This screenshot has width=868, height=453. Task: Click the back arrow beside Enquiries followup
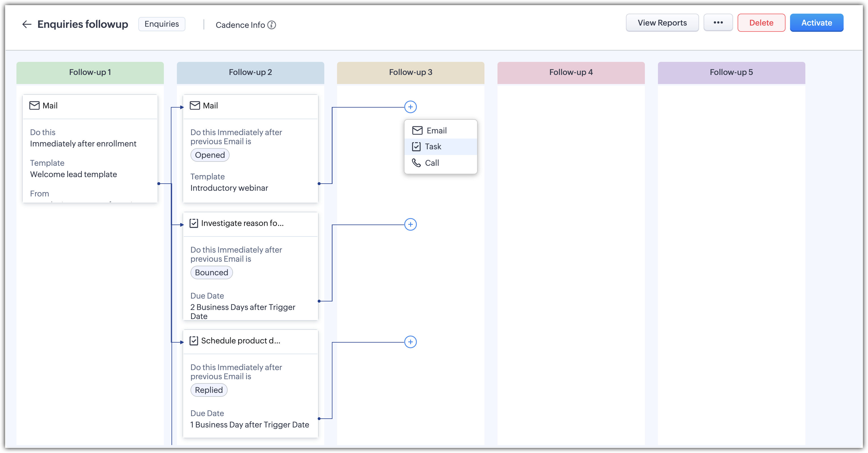(x=27, y=24)
